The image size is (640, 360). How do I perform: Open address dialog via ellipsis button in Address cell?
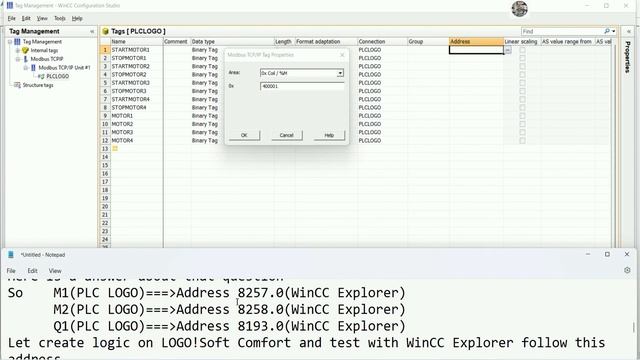click(508, 50)
